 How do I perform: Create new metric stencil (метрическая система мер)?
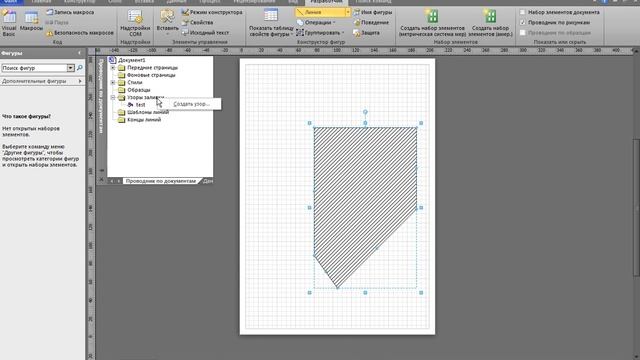[x=432, y=23]
